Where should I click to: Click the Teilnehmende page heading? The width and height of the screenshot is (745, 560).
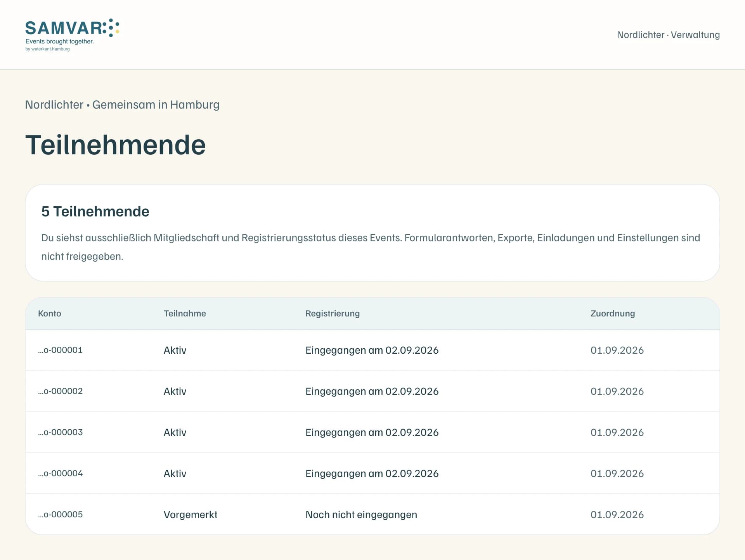click(116, 145)
